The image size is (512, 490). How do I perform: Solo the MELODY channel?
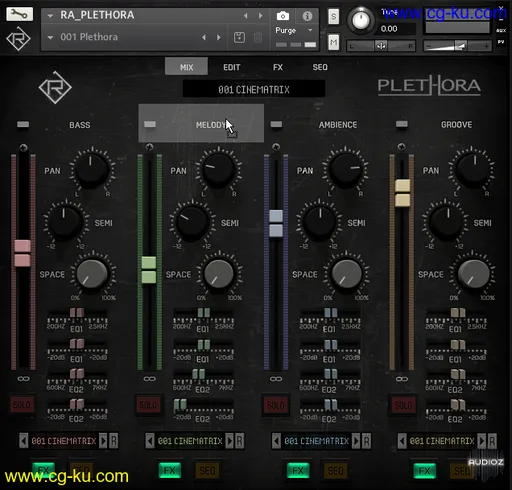148,405
